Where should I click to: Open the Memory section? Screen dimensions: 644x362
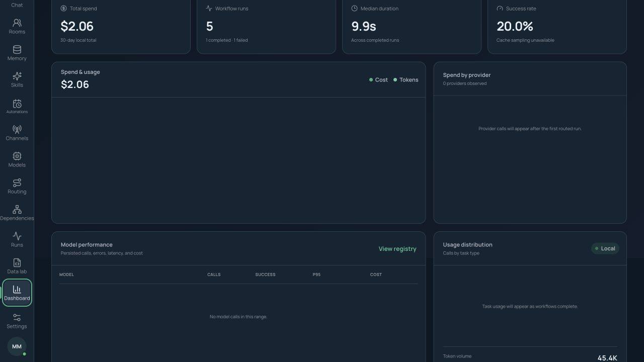[17, 53]
